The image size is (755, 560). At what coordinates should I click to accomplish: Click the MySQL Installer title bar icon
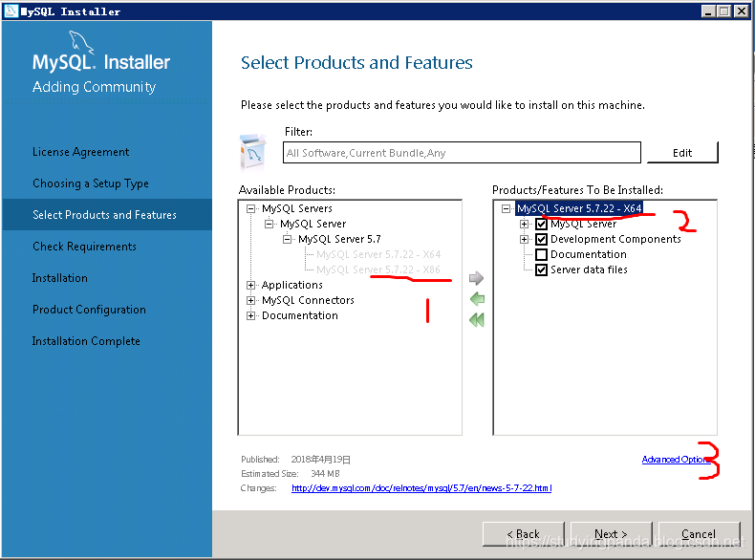[x=11, y=11]
